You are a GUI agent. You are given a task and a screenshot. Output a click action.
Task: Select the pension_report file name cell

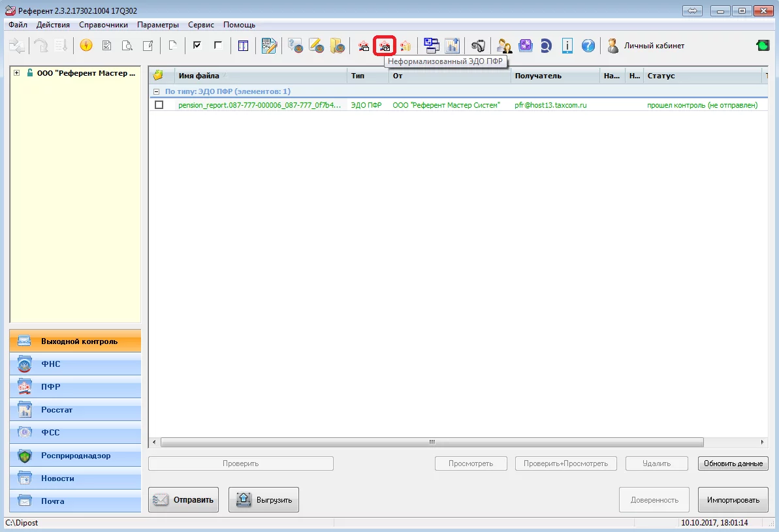pyautogui.click(x=259, y=105)
